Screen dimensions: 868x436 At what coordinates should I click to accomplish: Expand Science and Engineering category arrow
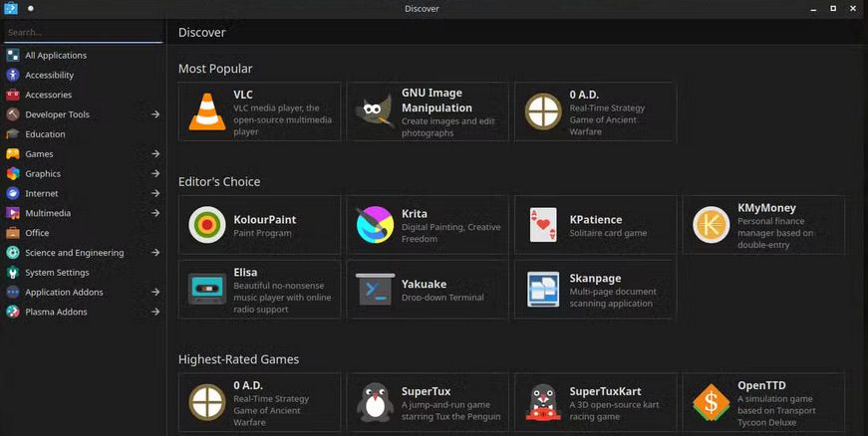click(x=155, y=253)
